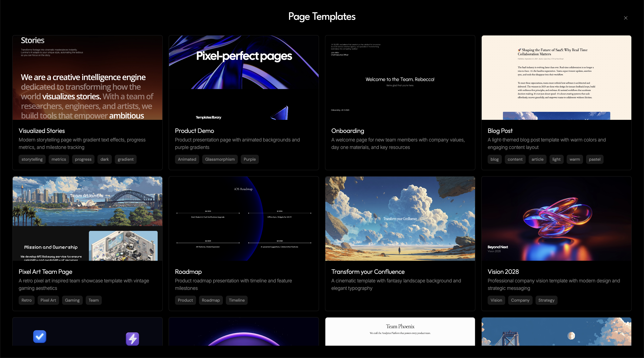Image resolution: width=644 pixels, height=358 pixels.
Task: Open the Blog Post template preview
Action: 556,78
